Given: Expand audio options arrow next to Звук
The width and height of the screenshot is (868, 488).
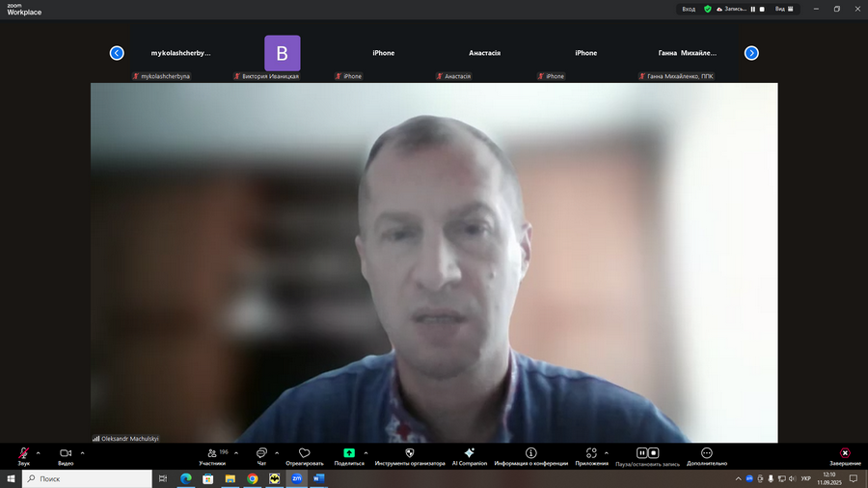Looking at the screenshot, I should click(38, 452).
